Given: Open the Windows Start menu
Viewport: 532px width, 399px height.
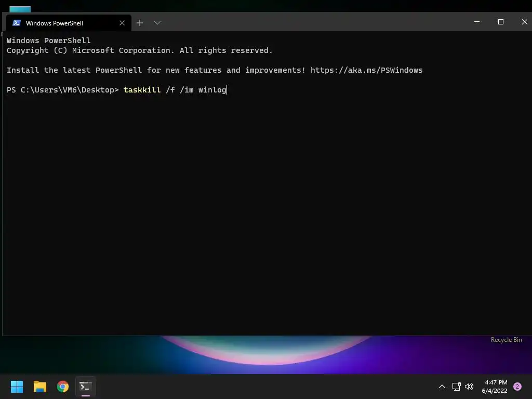Looking at the screenshot, I should pyautogui.click(x=17, y=387).
